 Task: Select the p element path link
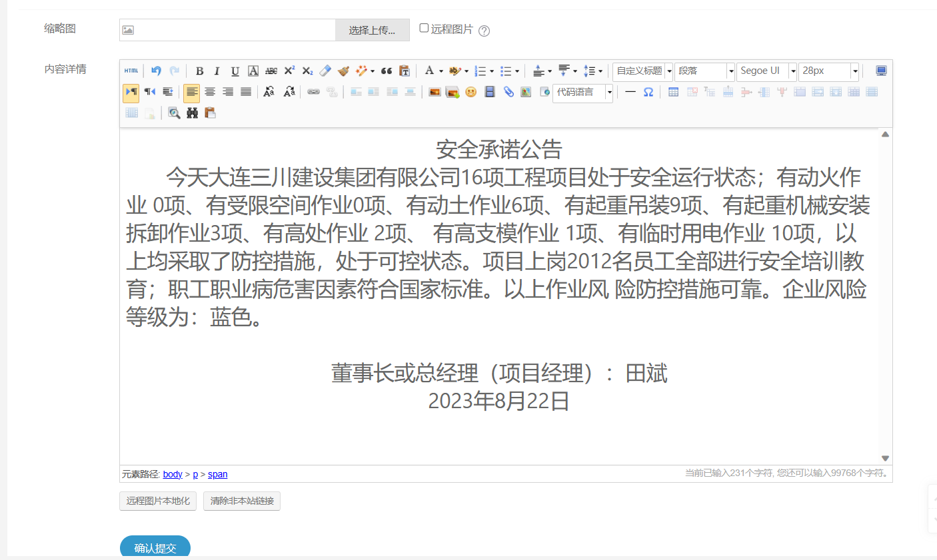(195, 474)
